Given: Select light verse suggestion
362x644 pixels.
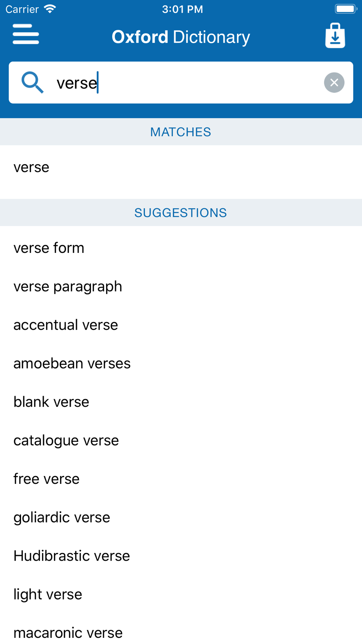Looking at the screenshot, I should coord(181,594).
